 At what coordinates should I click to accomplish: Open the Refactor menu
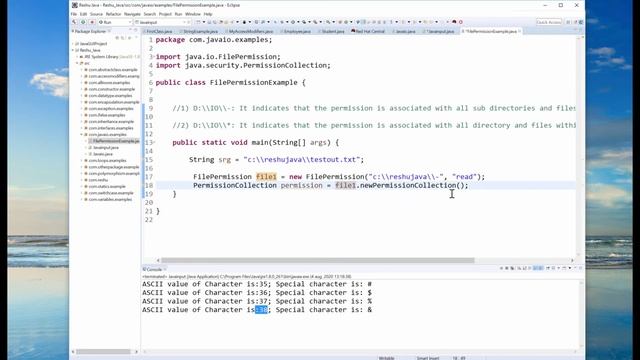(113, 14)
